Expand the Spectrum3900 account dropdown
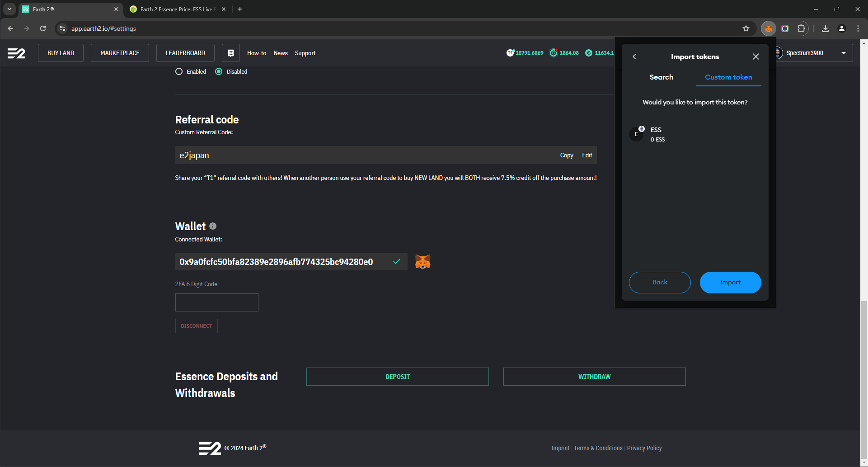The height and width of the screenshot is (467, 868). point(843,53)
